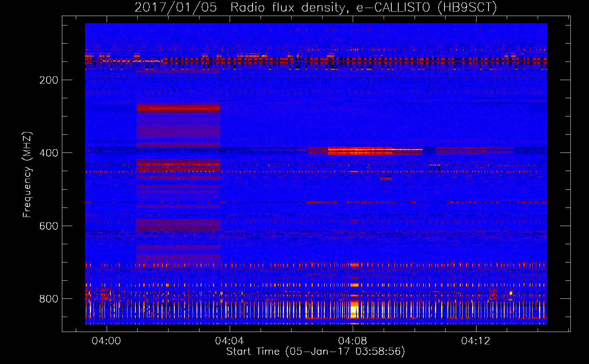589x364 pixels.
Task: Click the '04:04' time tick label
Action: click(229, 341)
